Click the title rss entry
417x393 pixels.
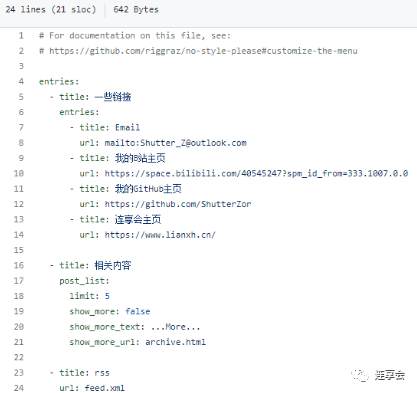tap(84, 373)
